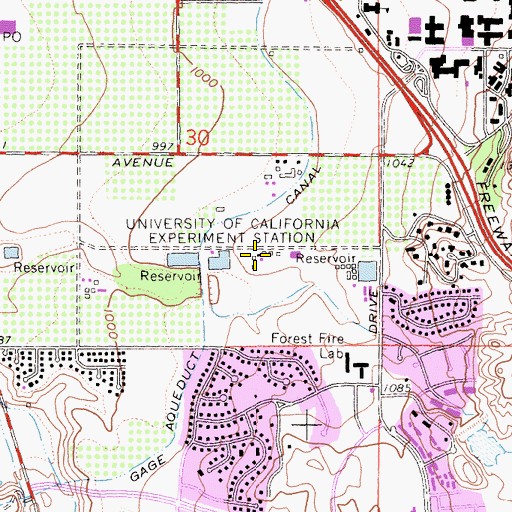The height and width of the screenshot is (512, 512).
Task: Click the 'EXPERIMENT STATION' map label
Action: [x=232, y=238]
